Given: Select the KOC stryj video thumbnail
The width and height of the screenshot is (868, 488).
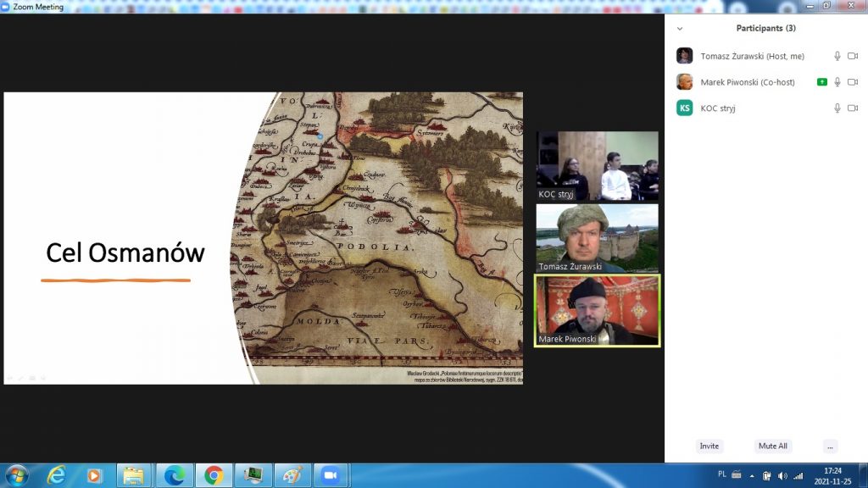Looking at the screenshot, I should point(597,165).
